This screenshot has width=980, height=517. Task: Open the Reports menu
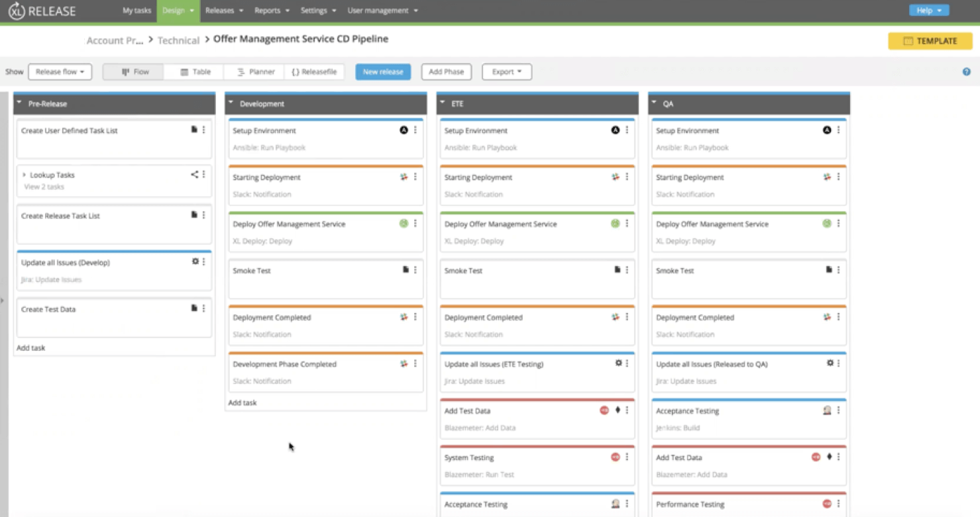point(271,11)
